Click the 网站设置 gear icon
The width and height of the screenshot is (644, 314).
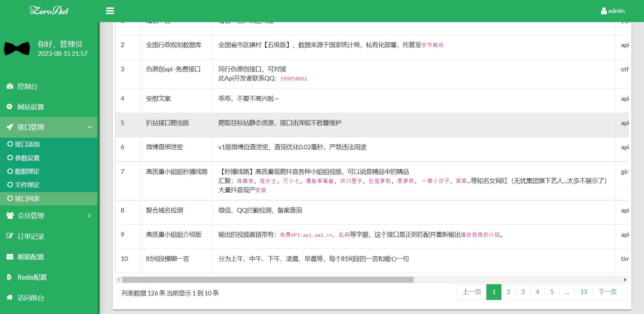coord(10,106)
